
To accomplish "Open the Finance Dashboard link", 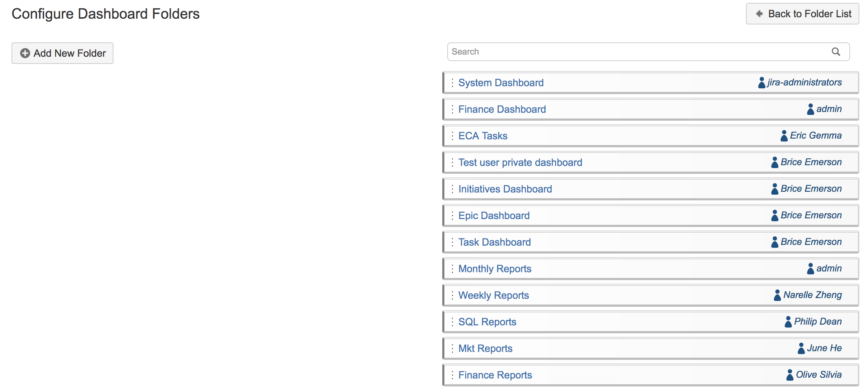I will [x=502, y=109].
